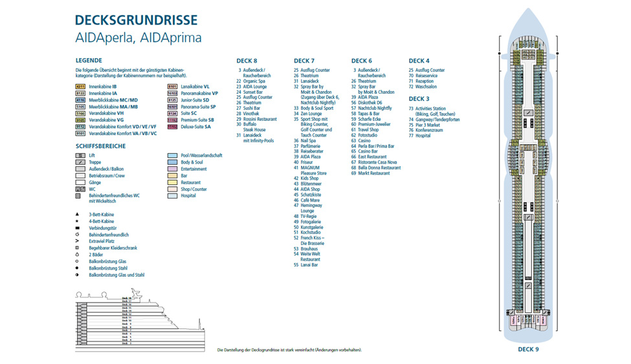This screenshot has height=364, width=631.
Task: Click the Lift icon in Schiffsbereiche legend
Action: [80, 156]
